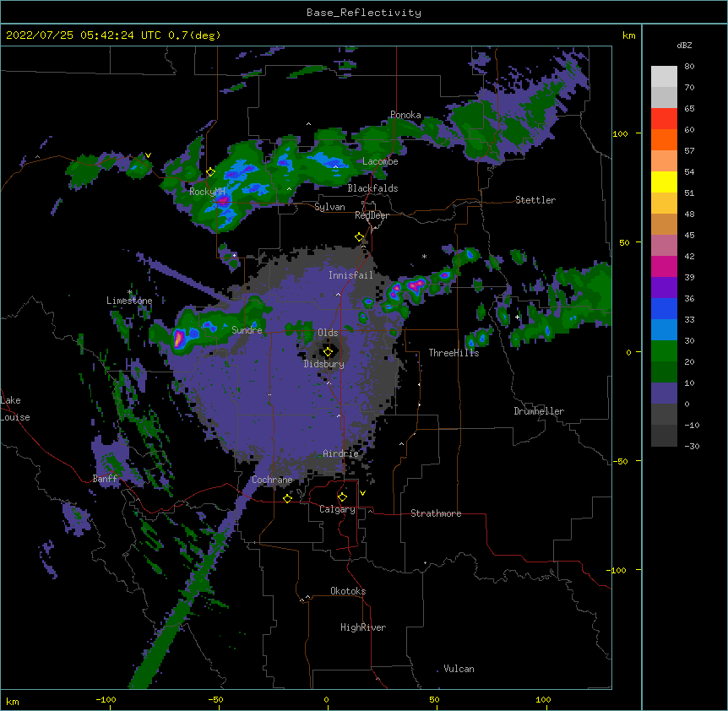Screen dimensions: 728x711
Task: Click the Lake Louise label
Action: pos(15,409)
